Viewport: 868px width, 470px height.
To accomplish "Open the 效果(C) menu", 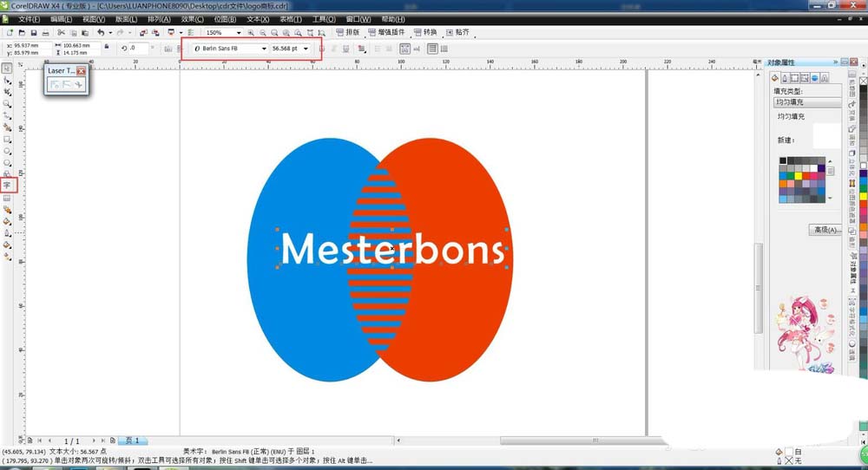I will 193,19.
